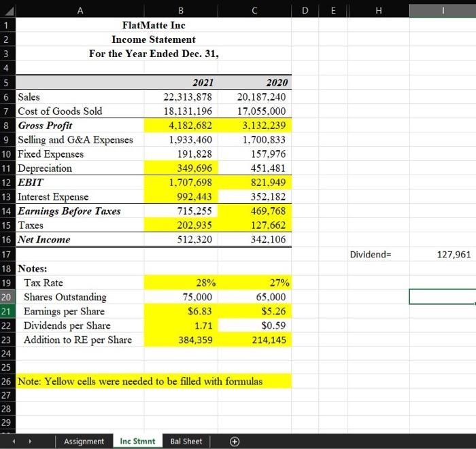Click Addition to RE value 214,145
The image size is (476, 449).
[x=255, y=340]
